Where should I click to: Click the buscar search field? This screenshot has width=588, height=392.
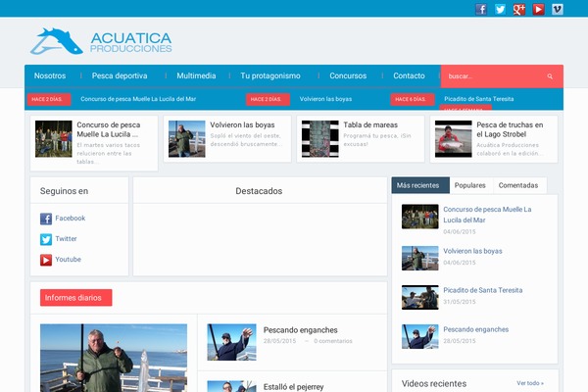495,76
